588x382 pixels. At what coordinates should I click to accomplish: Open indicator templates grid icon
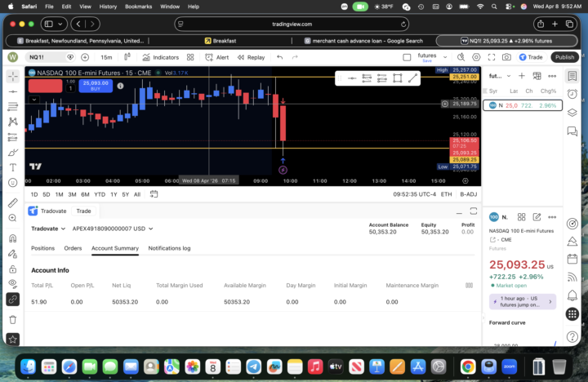coord(190,57)
